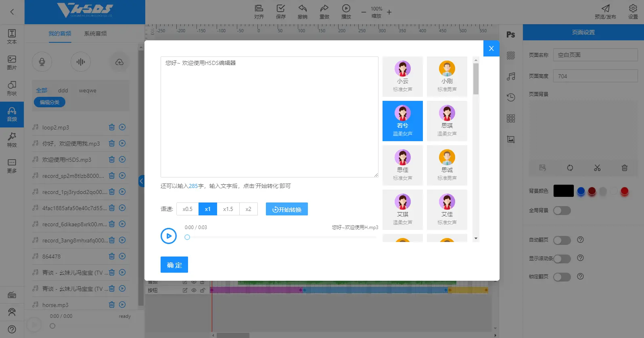Screen dimensions: 644x338
Task: Delete 欢迎使用H5DS.mp3 with its trash icon
Action: (x=112, y=159)
